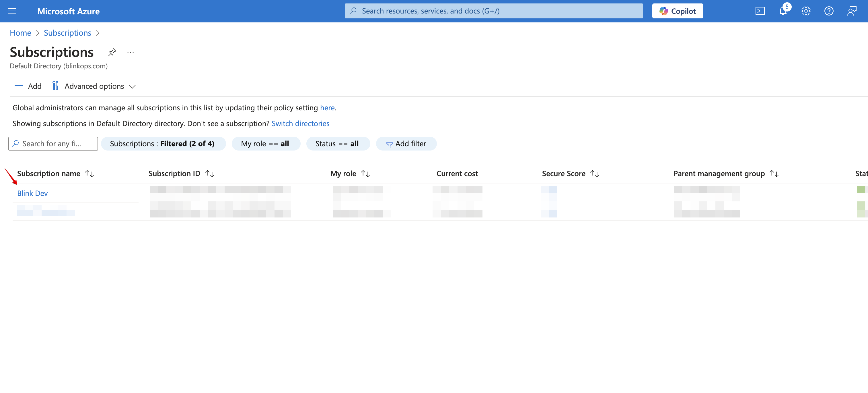Open the notifications bell
Image resolution: width=868 pixels, height=393 pixels.
(783, 11)
